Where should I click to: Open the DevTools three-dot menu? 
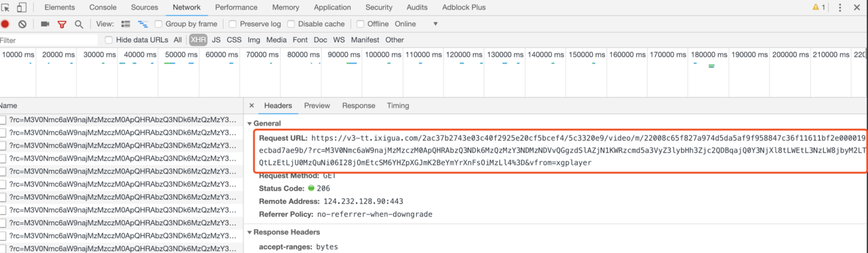(840, 7)
